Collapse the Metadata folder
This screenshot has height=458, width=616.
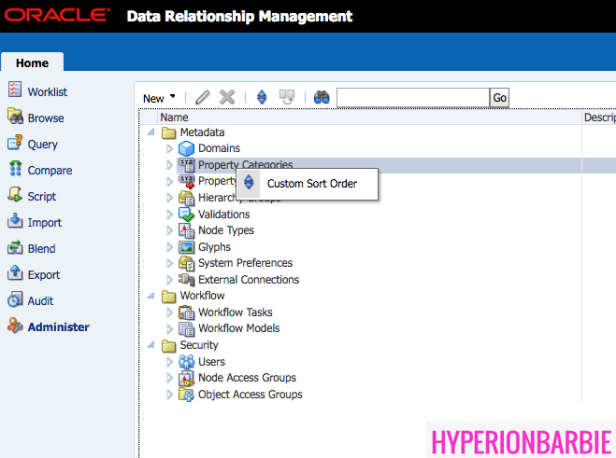pos(151,132)
